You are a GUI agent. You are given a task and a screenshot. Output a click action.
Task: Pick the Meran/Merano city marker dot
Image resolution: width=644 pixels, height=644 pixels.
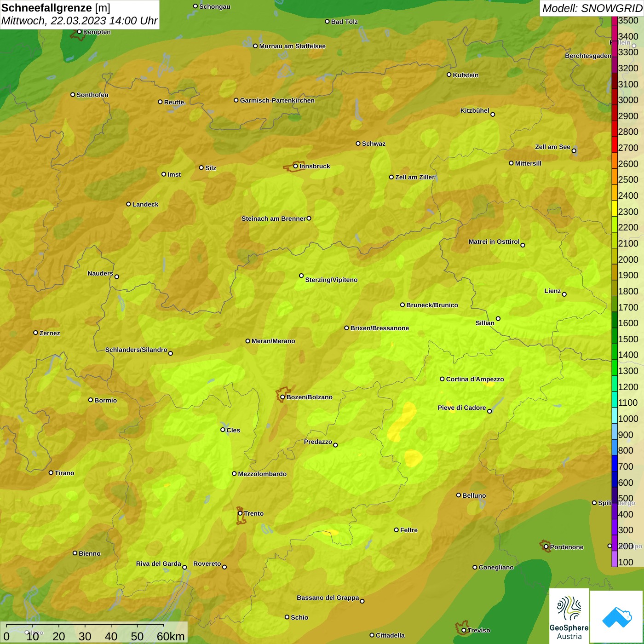point(247,341)
